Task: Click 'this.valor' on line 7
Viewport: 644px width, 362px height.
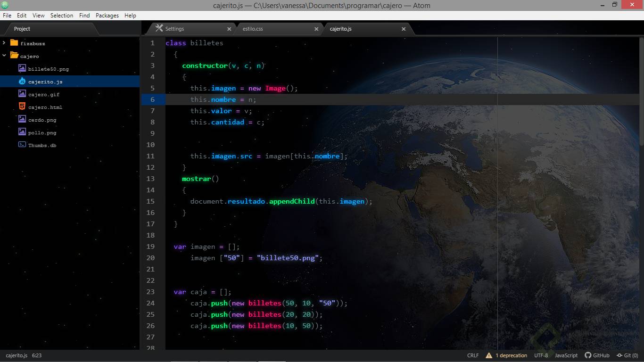Action: 211,111
